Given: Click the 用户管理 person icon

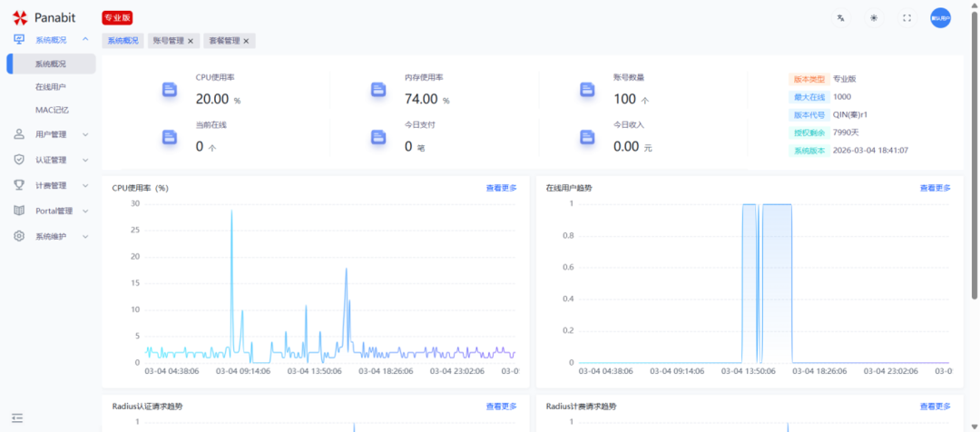Looking at the screenshot, I should point(19,133).
